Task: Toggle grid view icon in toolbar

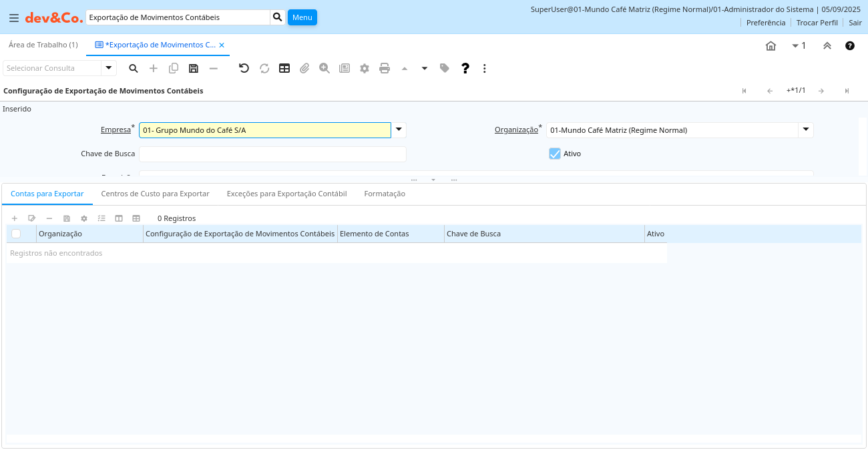Action: coord(284,68)
